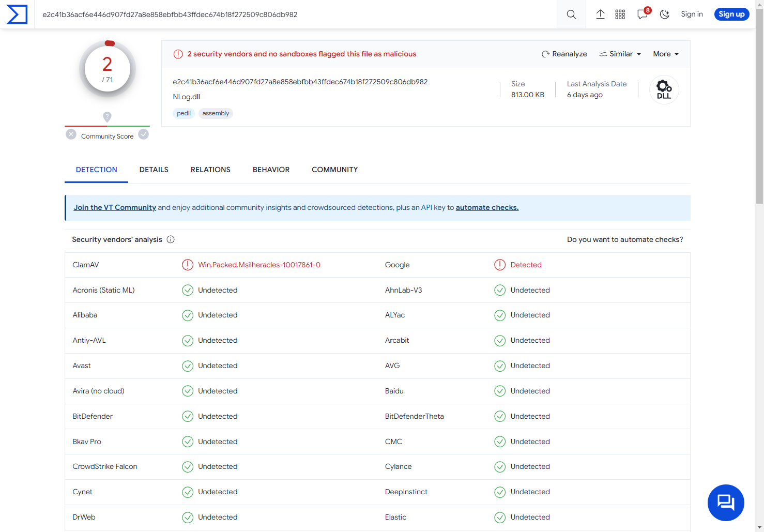Click the question mark under the detection score
Image resolution: width=764 pixels, height=532 pixels.
107,117
